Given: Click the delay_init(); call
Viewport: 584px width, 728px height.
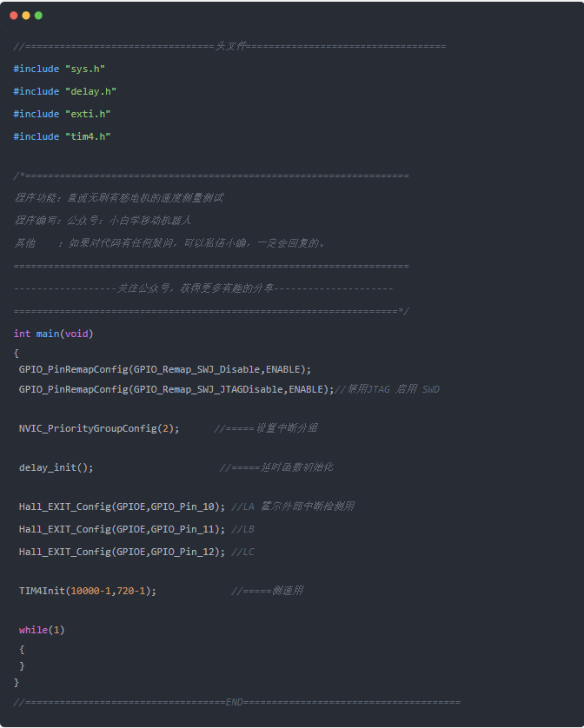Looking at the screenshot, I should click(x=56, y=467).
